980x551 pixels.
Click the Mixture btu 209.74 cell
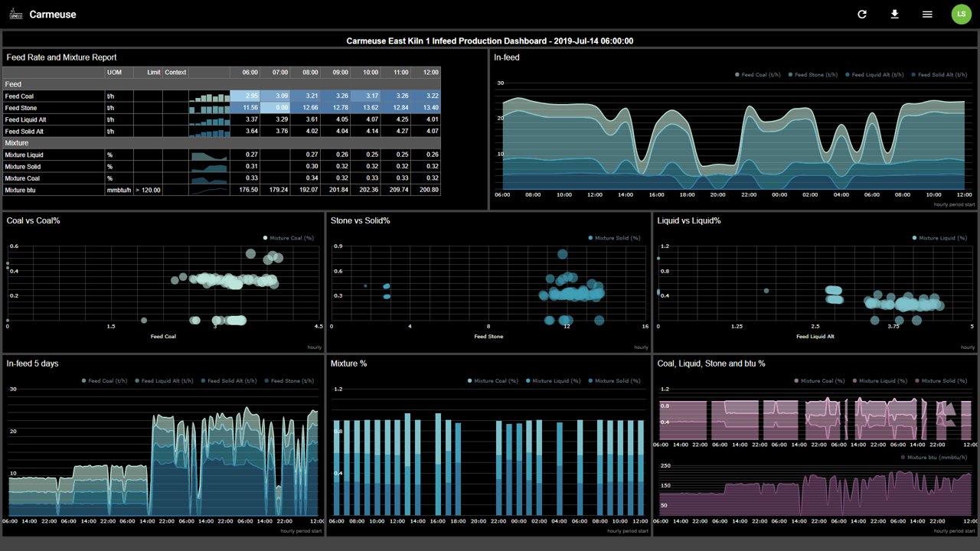(395, 190)
